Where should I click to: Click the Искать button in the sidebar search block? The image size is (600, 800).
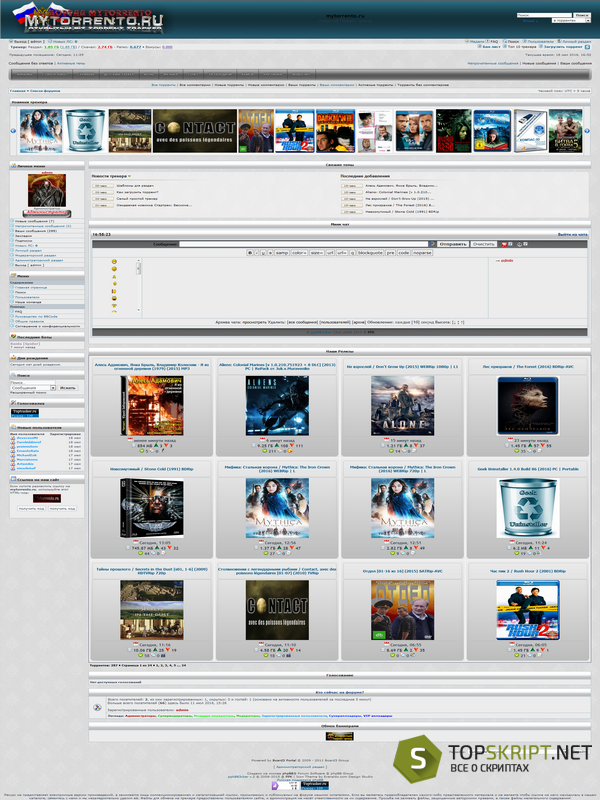coord(68,388)
